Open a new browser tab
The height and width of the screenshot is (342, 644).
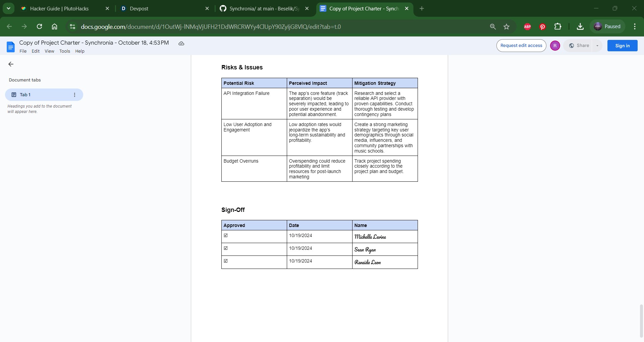pyautogui.click(x=422, y=9)
